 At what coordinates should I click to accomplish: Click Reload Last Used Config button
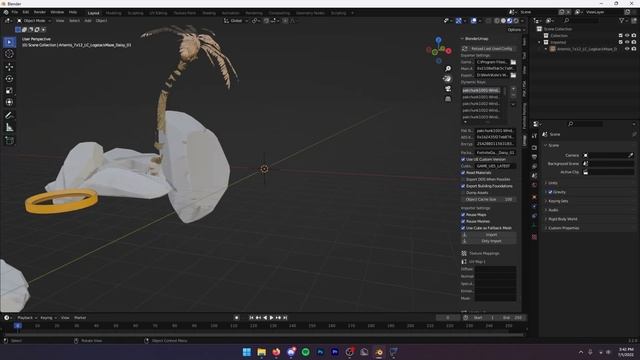tap(488, 49)
